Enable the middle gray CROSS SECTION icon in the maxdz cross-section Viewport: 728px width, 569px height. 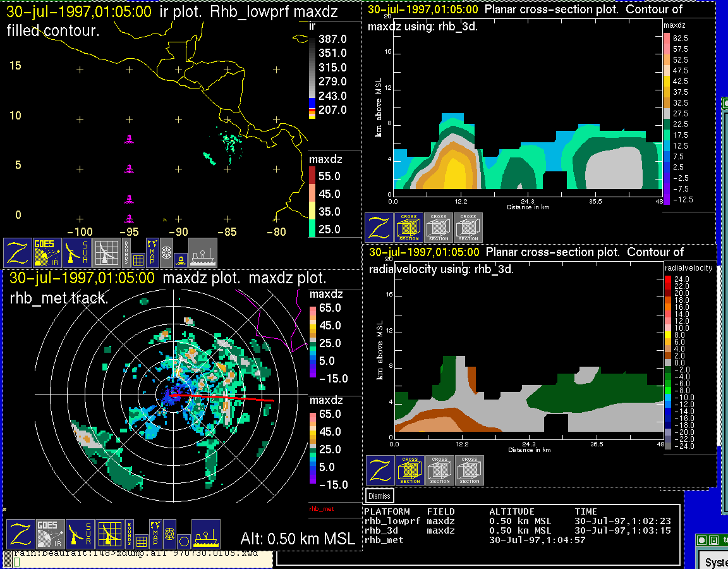click(x=439, y=228)
